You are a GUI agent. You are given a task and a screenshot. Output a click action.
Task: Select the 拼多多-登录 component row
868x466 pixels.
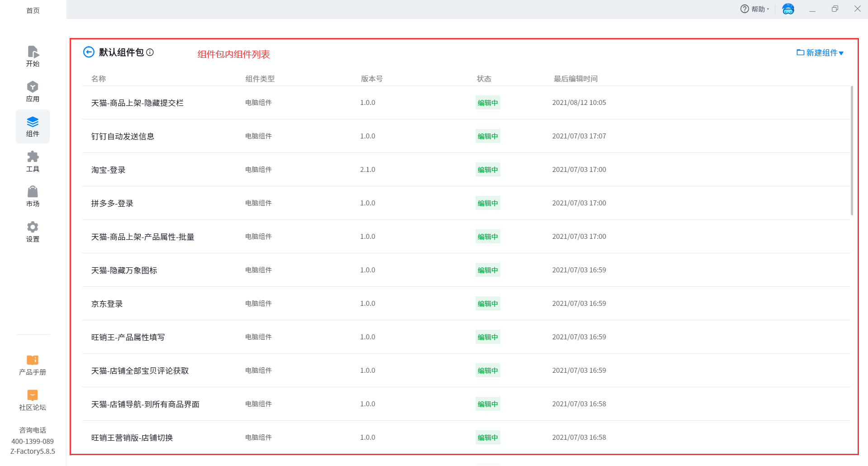pyautogui.click(x=112, y=203)
